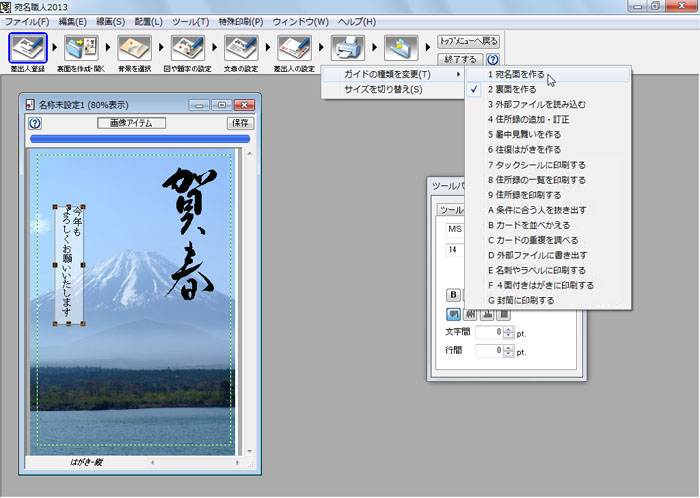Toggle the Bold B button in tool panel

[x=453, y=294]
